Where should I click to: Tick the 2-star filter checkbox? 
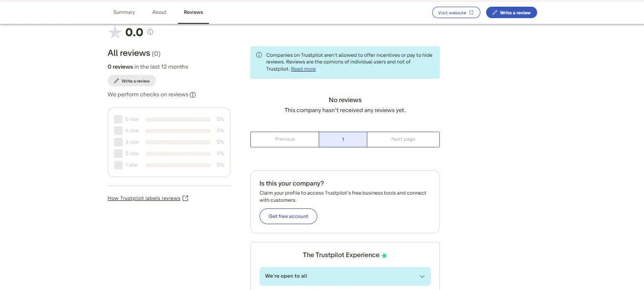coord(118,154)
